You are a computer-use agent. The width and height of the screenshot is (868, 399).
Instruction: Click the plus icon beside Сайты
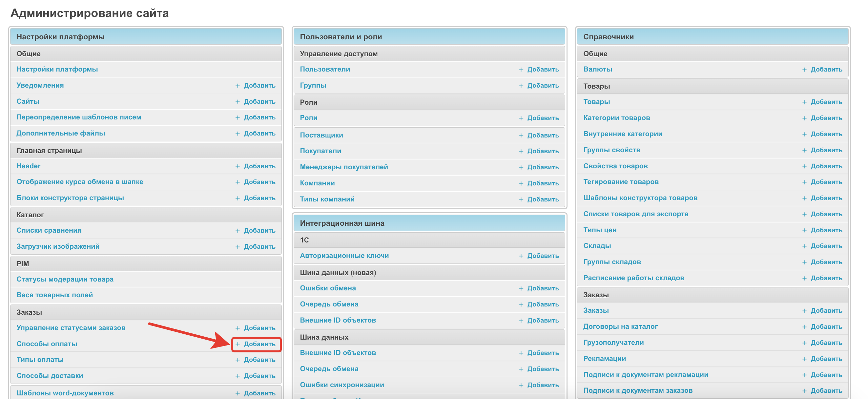(x=238, y=101)
